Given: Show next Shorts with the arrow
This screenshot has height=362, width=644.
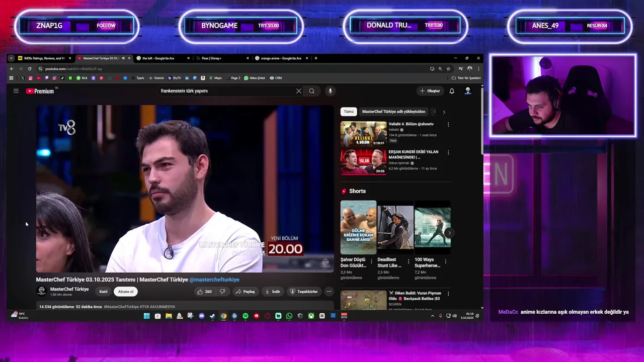Looking at the screenshot, I should point(449,233).
